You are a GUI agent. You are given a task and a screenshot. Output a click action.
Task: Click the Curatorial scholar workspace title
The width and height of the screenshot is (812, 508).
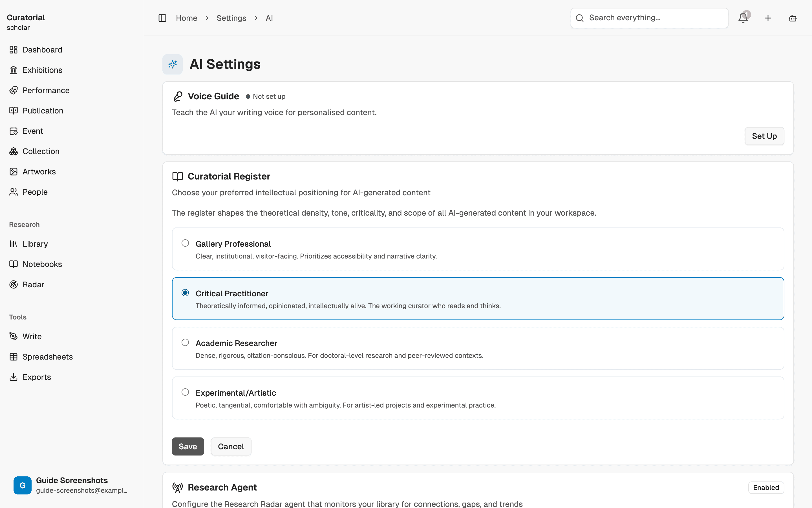coord(26,22)
